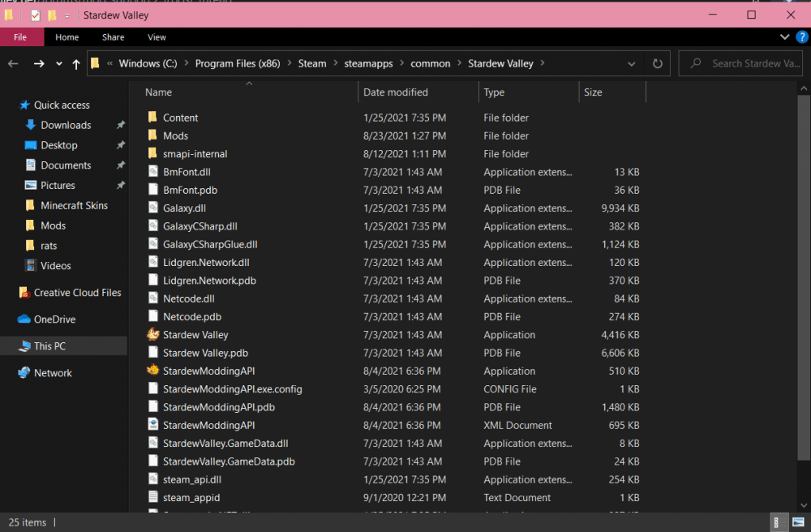Sort by Size column header
The image size is (811, 532).
point(593,92)
